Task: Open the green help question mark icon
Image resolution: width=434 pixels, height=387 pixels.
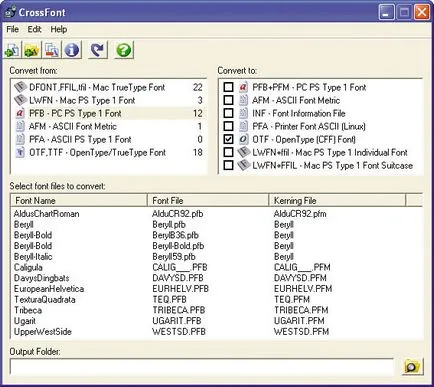Action: point(124,50)
